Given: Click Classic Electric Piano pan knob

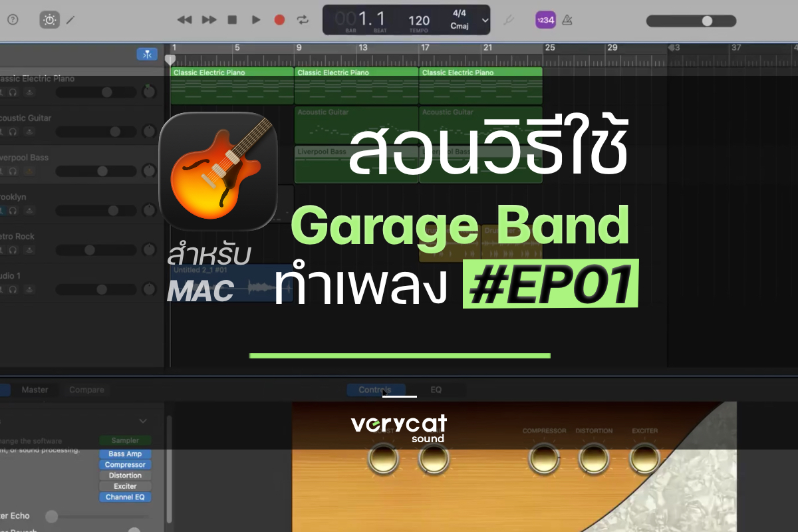Looking at the screenshot, I should coord(150,92).
